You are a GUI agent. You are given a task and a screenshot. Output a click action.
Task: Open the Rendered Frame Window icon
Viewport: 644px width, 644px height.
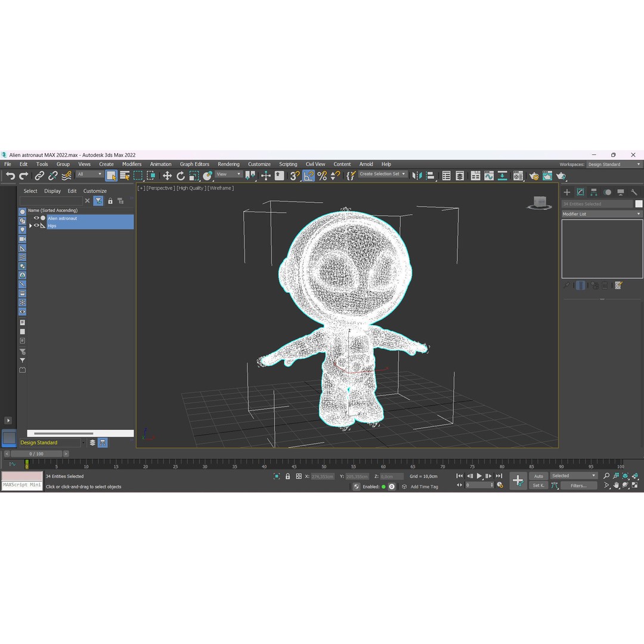pyautogui.click(x=547, y=176)
